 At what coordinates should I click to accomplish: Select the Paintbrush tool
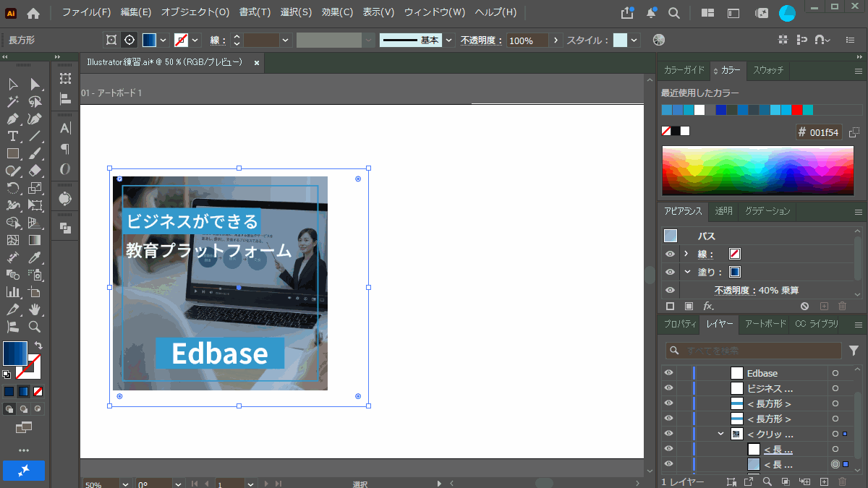(35, 154)
